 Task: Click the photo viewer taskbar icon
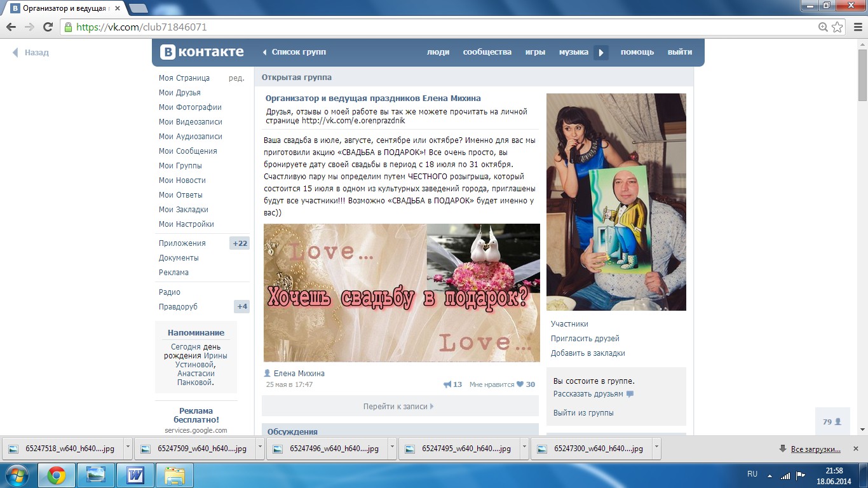click(96, 475)
